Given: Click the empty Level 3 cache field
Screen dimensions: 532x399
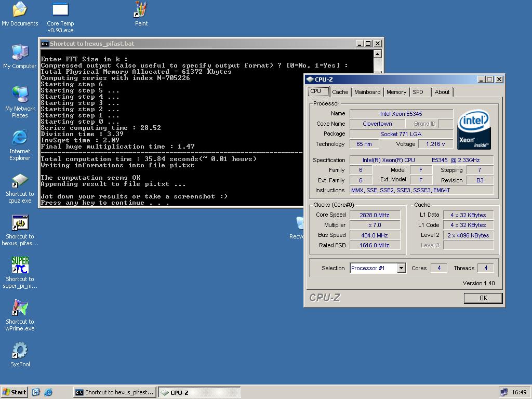Looking at the screenshot, I should pos(468,245).
